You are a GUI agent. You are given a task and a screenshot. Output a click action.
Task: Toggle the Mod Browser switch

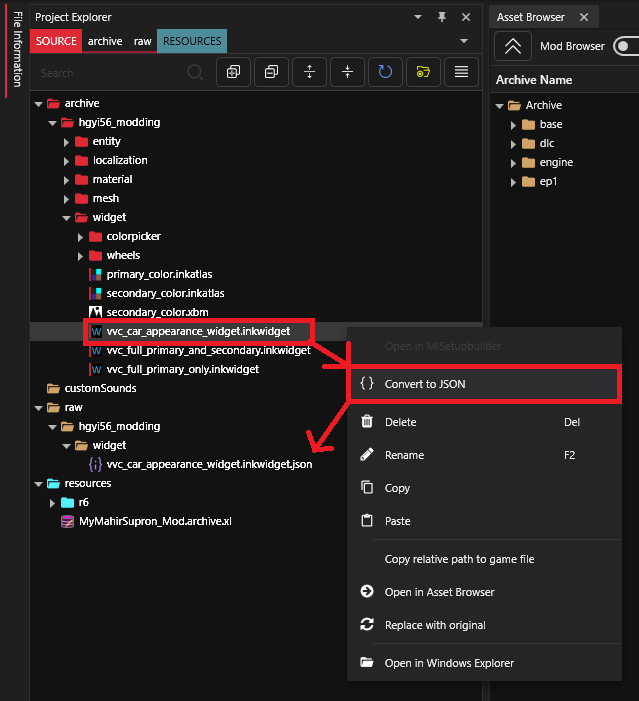pos(626,46)
